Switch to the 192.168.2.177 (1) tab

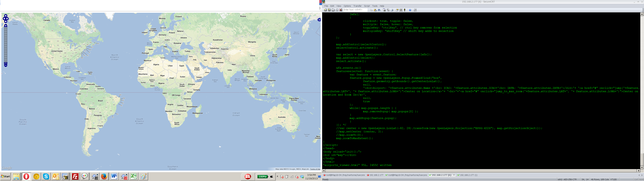469,175
